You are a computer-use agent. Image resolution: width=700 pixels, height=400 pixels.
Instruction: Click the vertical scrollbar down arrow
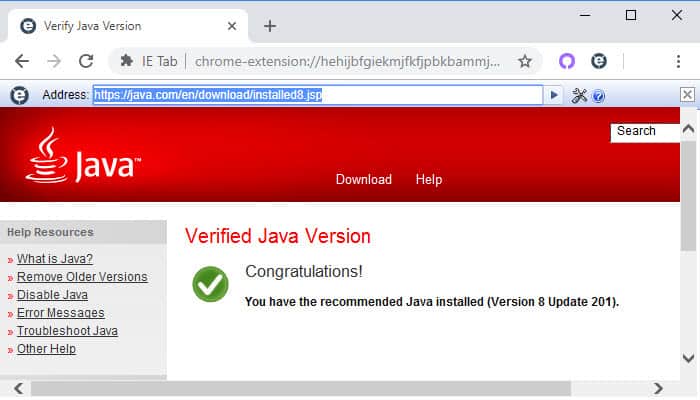[688, 358]
